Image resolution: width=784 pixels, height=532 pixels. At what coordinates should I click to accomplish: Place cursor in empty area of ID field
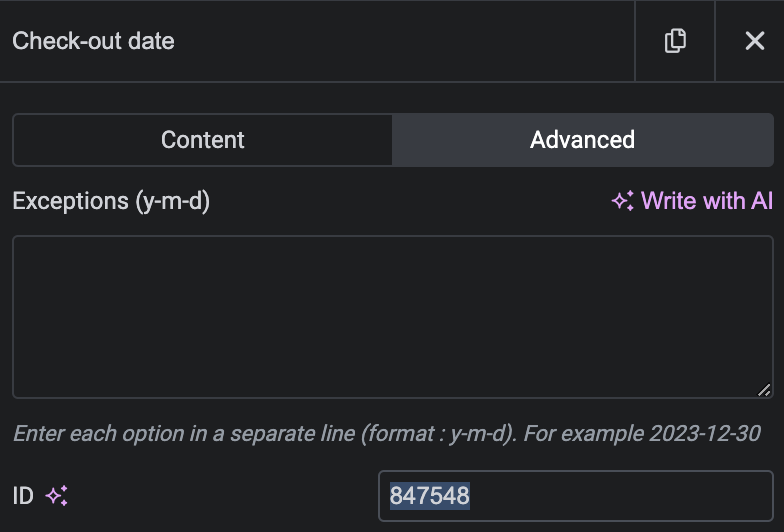[620, 496]
